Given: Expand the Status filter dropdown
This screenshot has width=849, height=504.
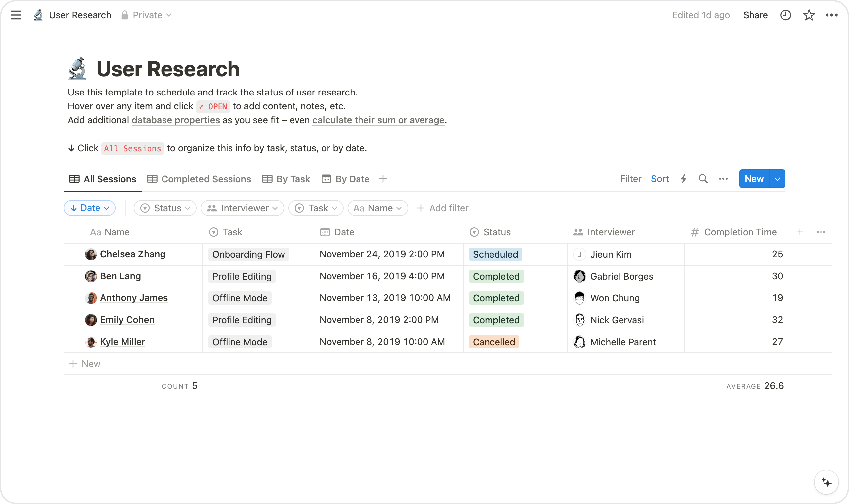Looking at the screenshot, I should pyautogui.click(x=165, y=208).
